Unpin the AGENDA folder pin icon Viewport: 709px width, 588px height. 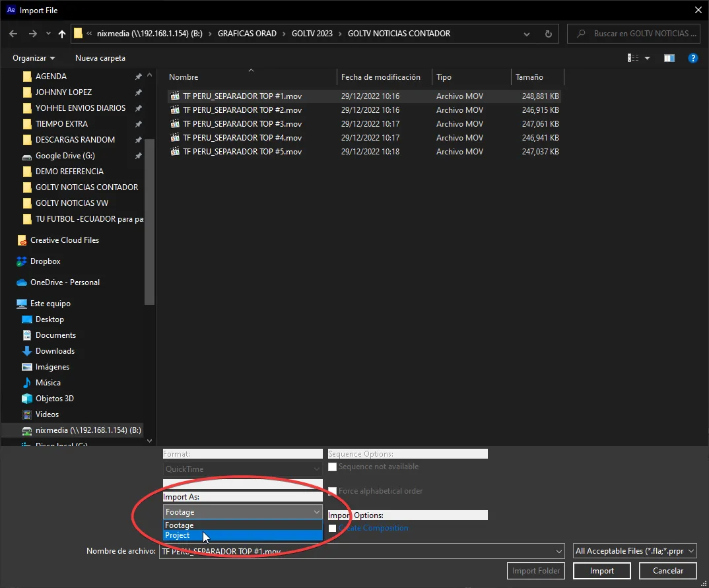point(137,76)
